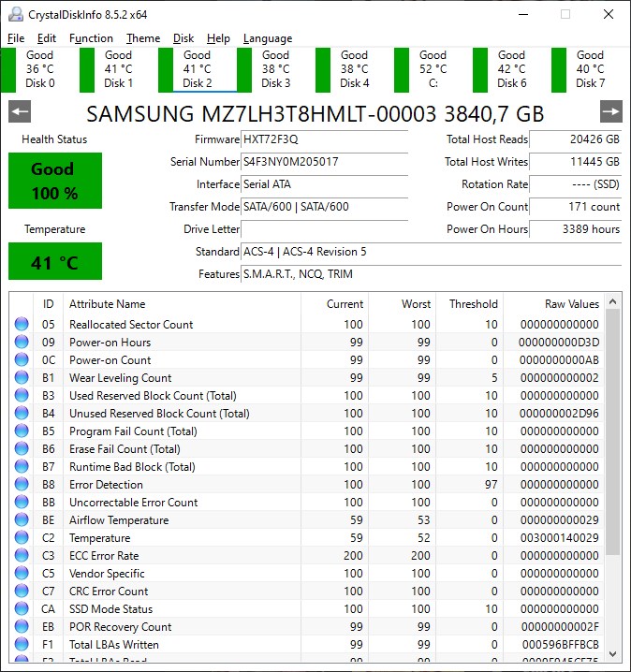
Task: Open the Disk menu
Action: [x=183, y=38]
